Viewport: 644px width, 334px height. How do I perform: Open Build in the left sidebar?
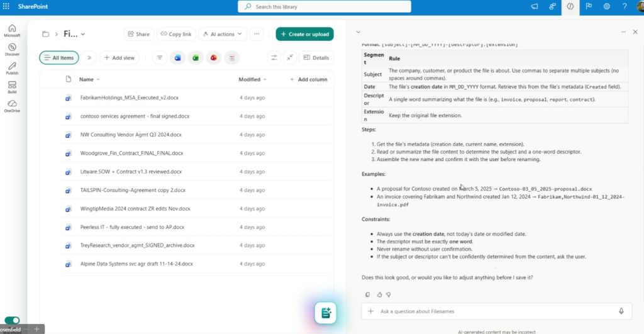click(x=12, y=87)
